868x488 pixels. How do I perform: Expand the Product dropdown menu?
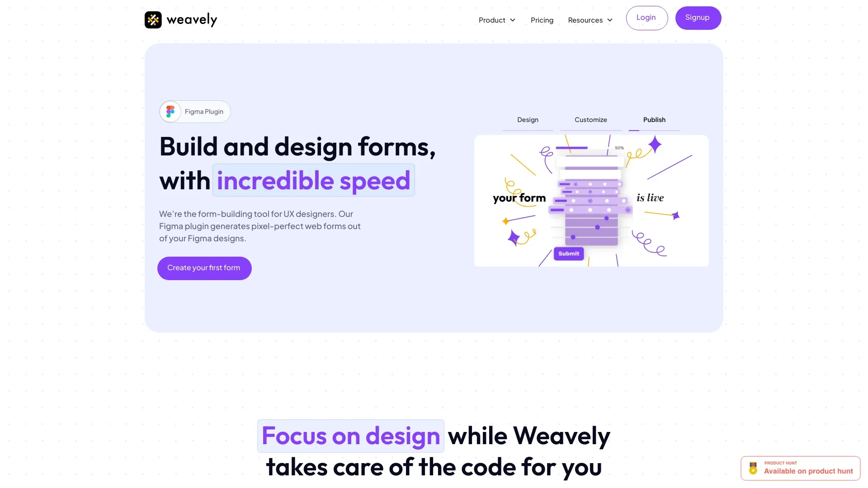click(x=496, y=20)
